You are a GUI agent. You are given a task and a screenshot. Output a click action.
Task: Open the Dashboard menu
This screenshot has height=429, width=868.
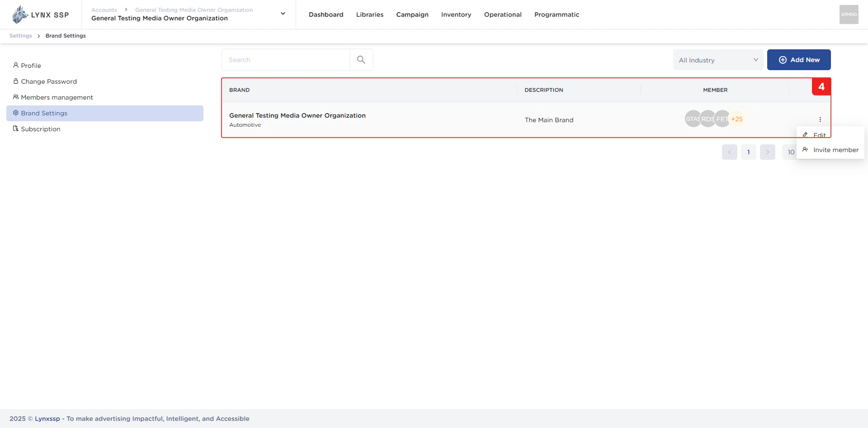pyautogui.click(x=326, y=14)
